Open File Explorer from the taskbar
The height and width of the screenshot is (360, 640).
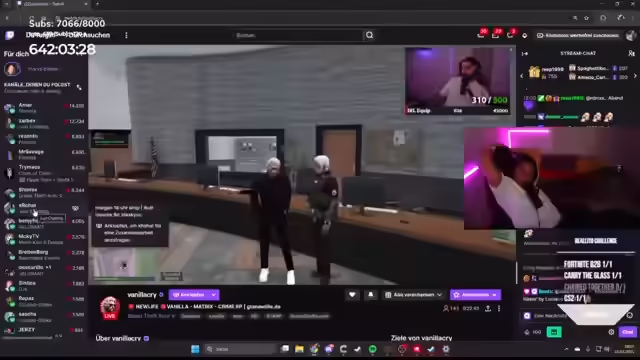coord(299,349)
